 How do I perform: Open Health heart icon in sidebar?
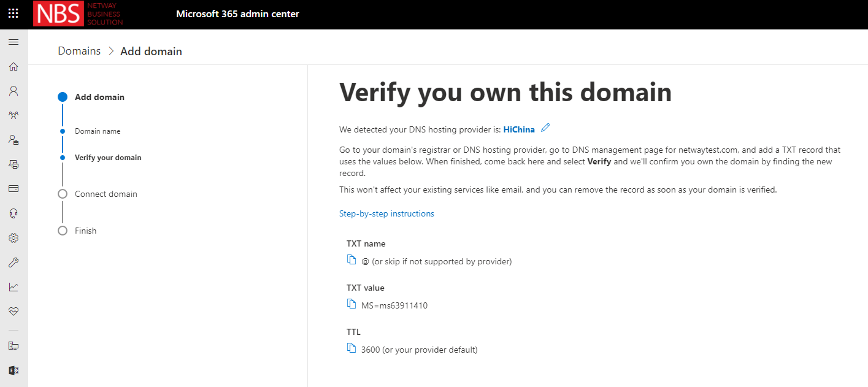click(13, 312)
